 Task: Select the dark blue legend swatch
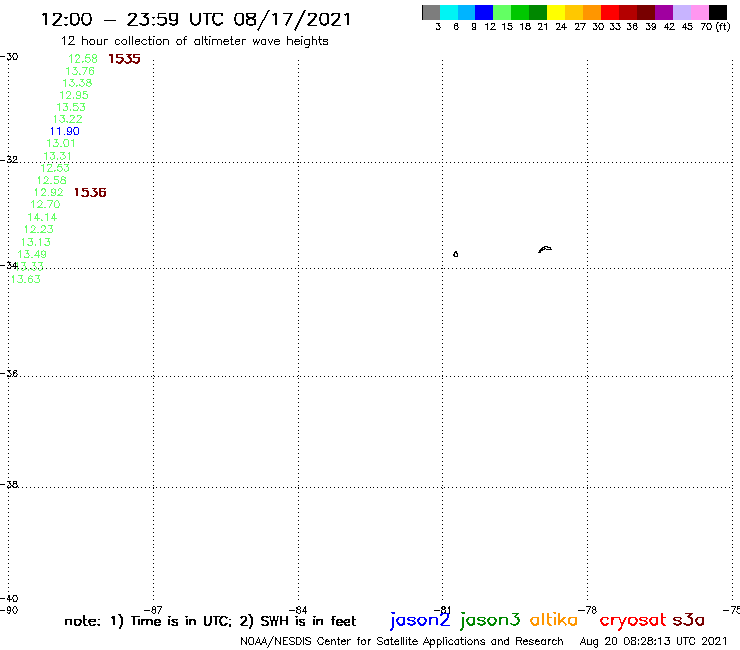click(x=484, y=12)
